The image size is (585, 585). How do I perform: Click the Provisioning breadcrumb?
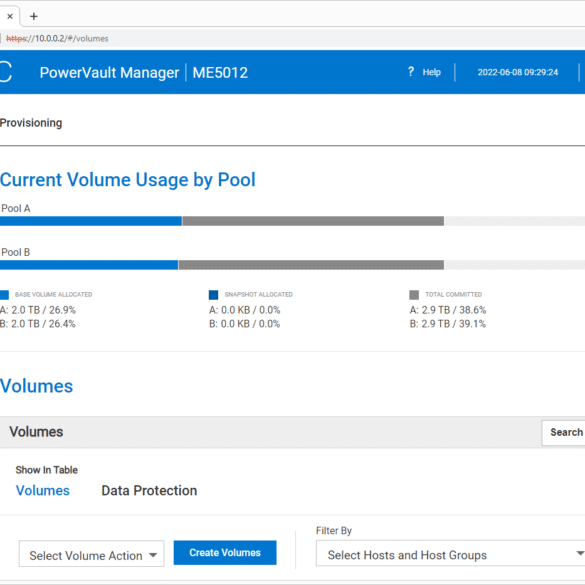31,123
